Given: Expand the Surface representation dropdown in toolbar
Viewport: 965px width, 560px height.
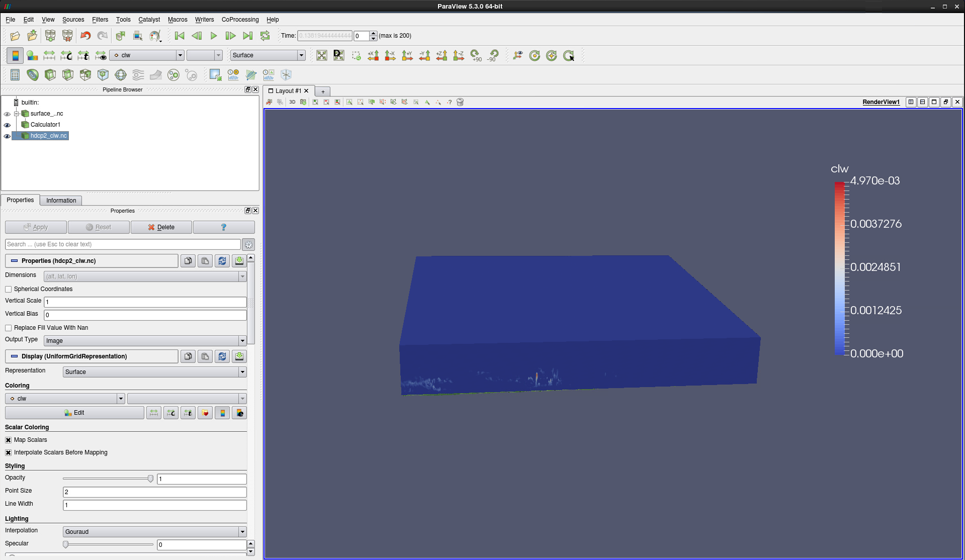Looking at the screenshot, I should point(268,55).
